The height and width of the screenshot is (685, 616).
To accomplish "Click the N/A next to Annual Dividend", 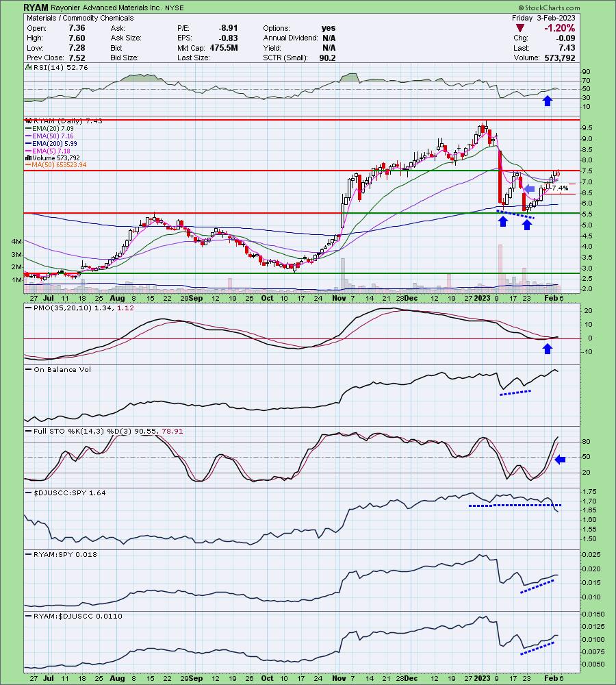I will (x=329, y=38).
